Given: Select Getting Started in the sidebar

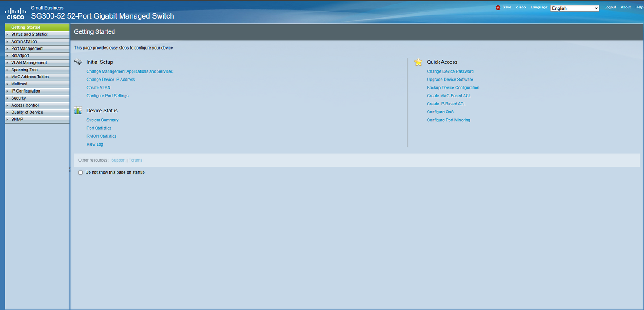Looking at the screenshot, I should (x=37, y=27).
